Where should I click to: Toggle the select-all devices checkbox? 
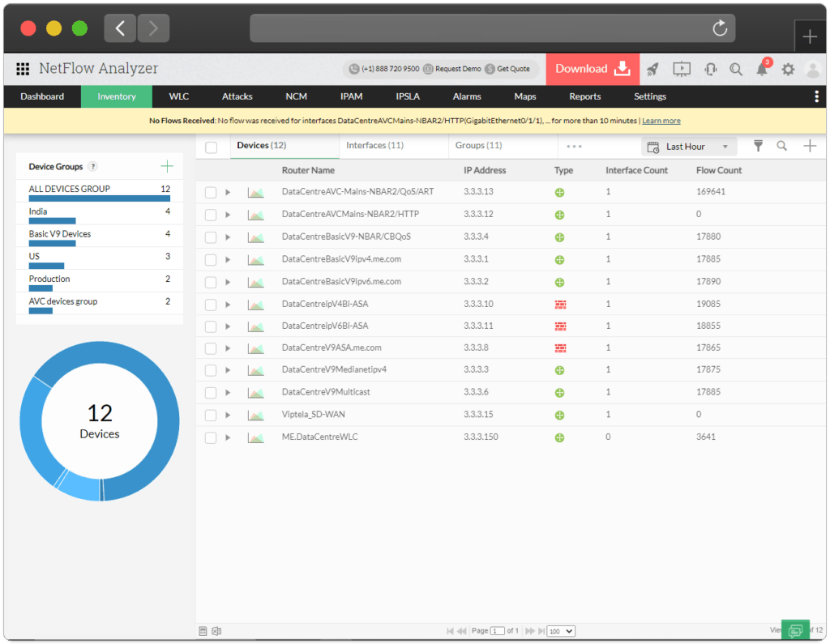click(x=212, y=147)
